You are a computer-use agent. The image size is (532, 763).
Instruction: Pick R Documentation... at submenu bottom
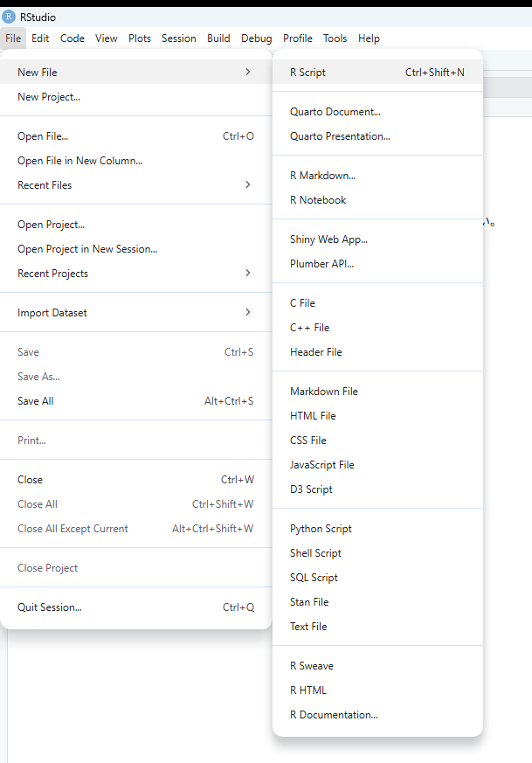tap(334, 715)
